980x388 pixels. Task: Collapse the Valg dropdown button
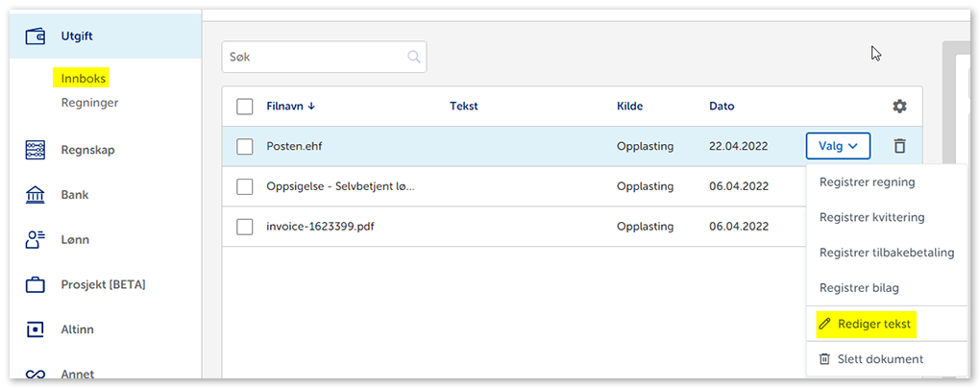[838, 146]
